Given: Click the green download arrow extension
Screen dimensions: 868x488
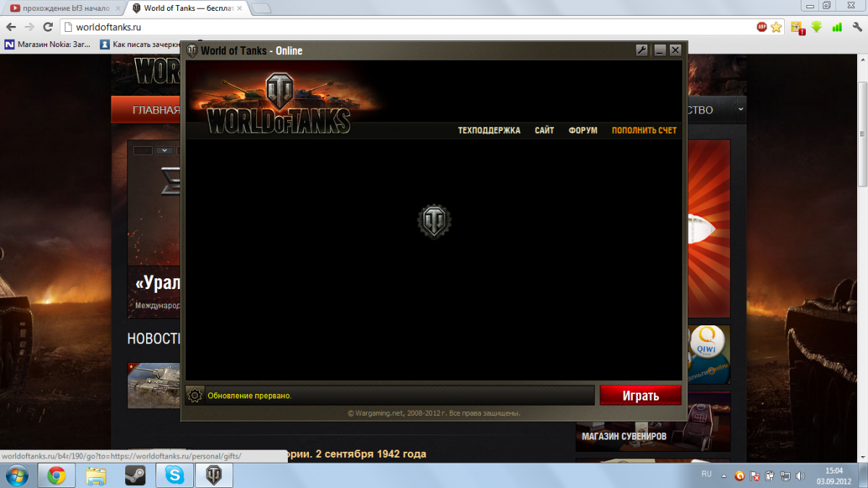Looking at the screenshot, I should (x=817, y=27).
